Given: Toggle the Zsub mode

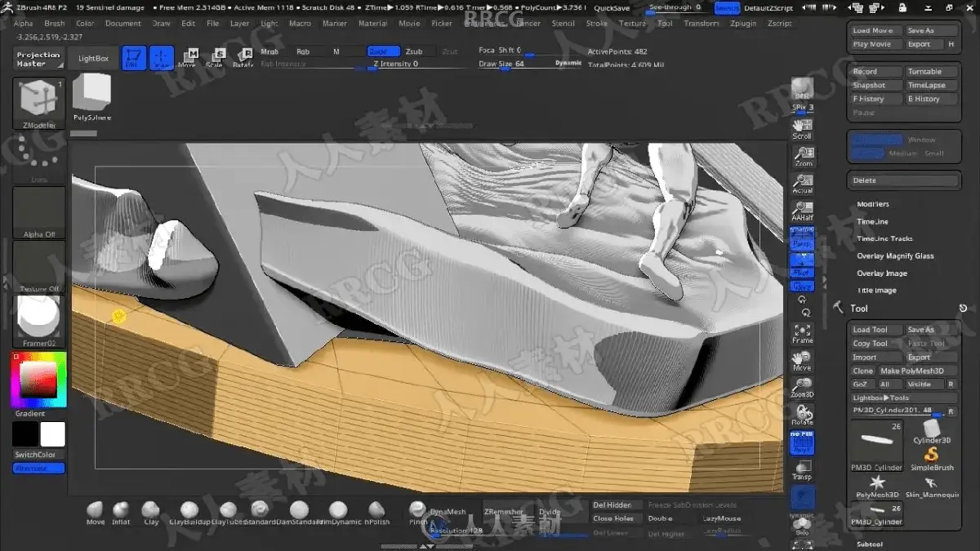Looking at the screenshot, I should [x=415, y=51].
